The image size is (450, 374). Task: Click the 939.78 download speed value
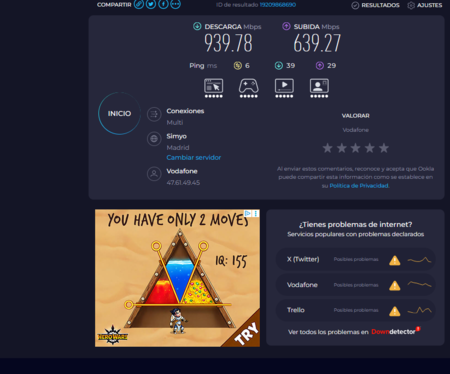click(x=228, y=43)
